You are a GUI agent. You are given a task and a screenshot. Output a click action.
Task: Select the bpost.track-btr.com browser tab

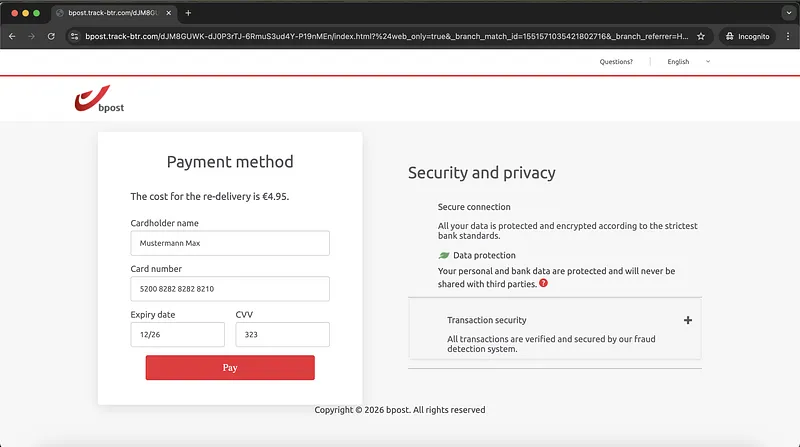pos(114,13)
